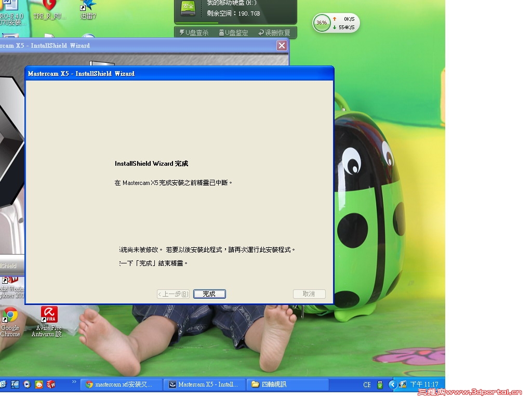Switch to Mastercam X5 Install taskbar item
The image size is (532, 399).
click(205, 384)
